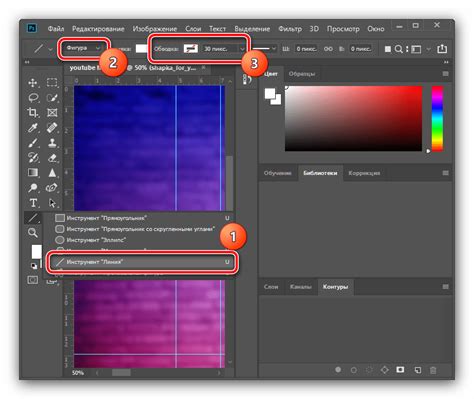Click the Share icon at top right

[442, 49]
